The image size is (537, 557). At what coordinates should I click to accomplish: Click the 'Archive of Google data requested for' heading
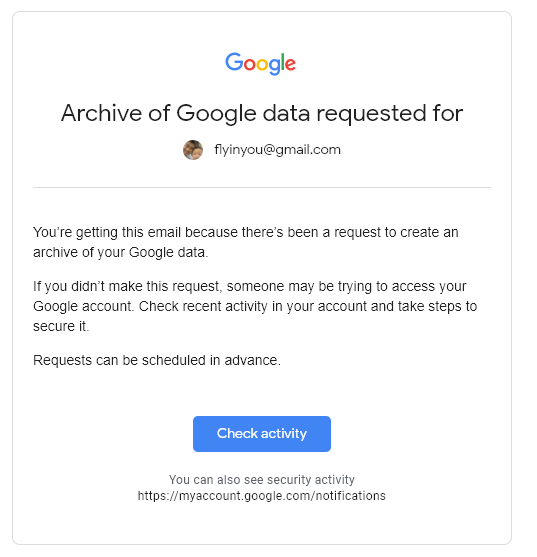(262, 113)
